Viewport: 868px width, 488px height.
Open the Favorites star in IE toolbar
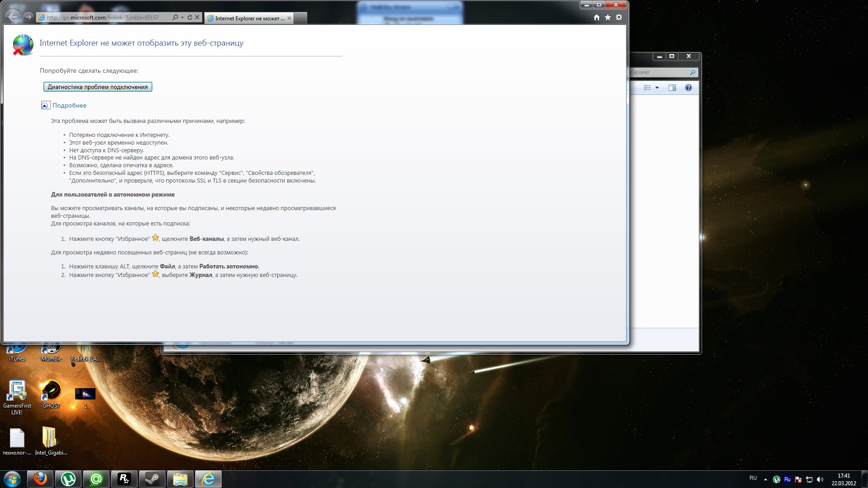608,17
